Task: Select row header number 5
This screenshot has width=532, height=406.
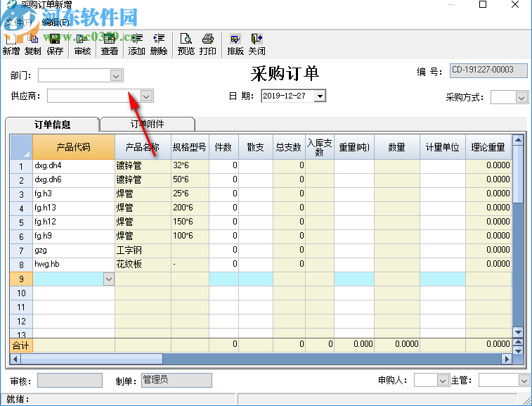Action: [x=21, y=222]
